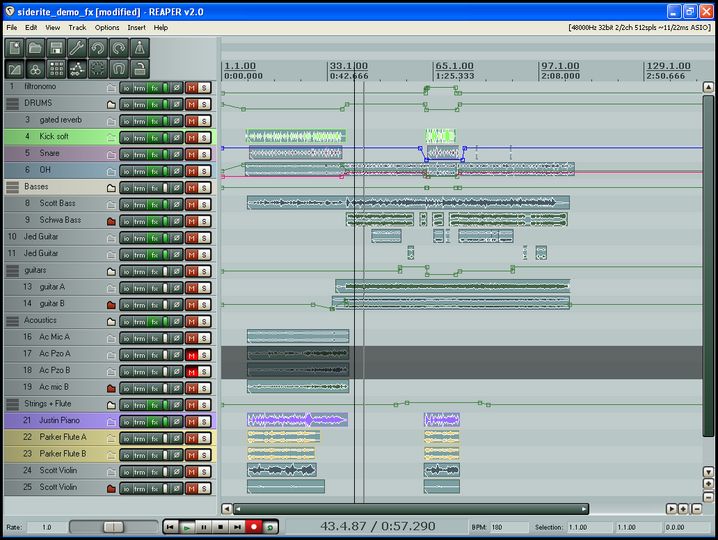Click the 65.1.00 ruler marker on timeline
Screen dimensions: 718x540
454,66
